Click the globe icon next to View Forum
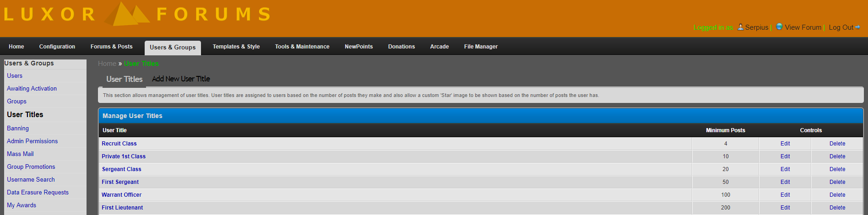This screenshot has width=868, height=215. 779,27
